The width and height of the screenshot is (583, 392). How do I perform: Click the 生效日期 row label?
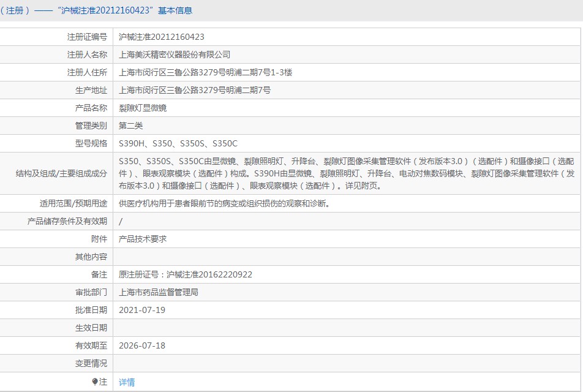tap(91, 328)
